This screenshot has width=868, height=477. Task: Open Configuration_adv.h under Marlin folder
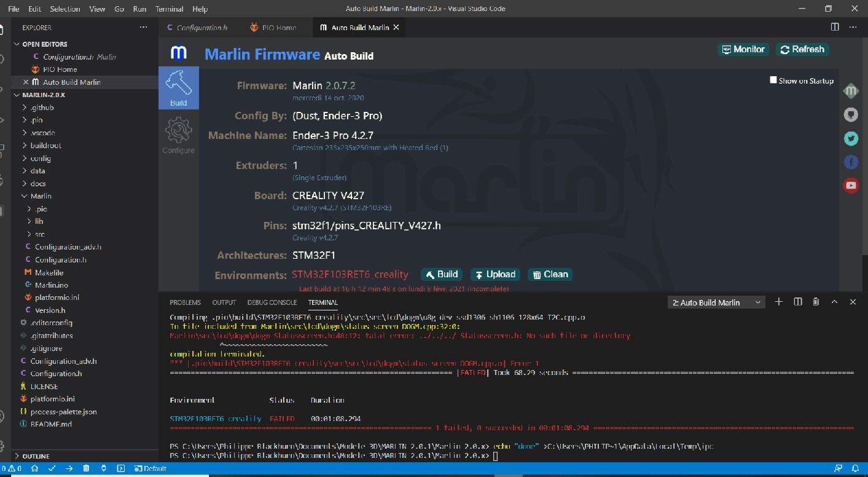(x=68, y=247)
